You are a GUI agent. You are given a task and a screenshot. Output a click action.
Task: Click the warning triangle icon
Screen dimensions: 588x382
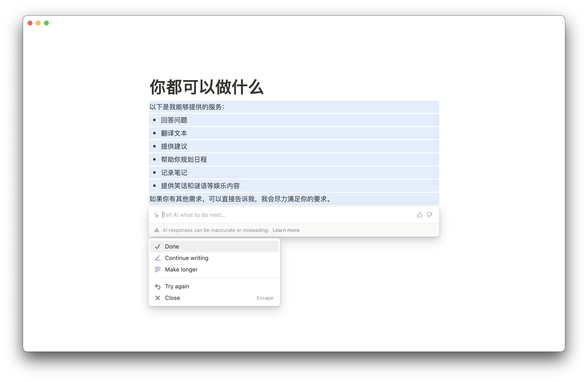pyautogui.click(x=157, y=230)
